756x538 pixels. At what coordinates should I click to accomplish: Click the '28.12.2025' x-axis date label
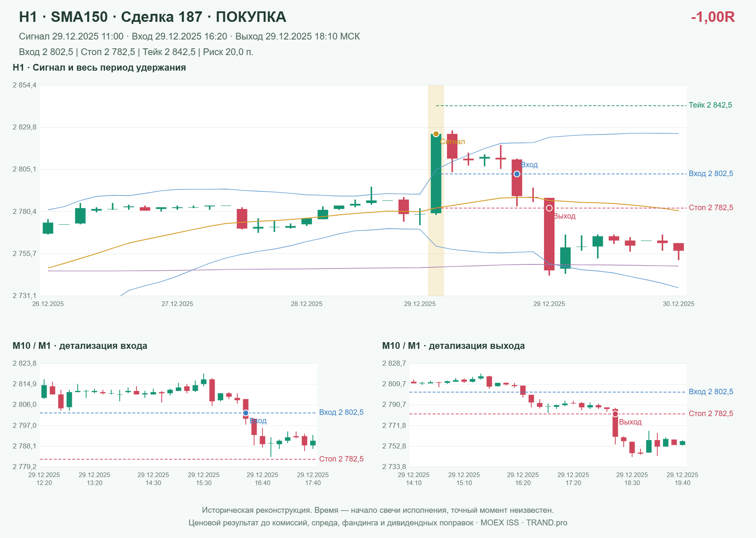point(307,304)
